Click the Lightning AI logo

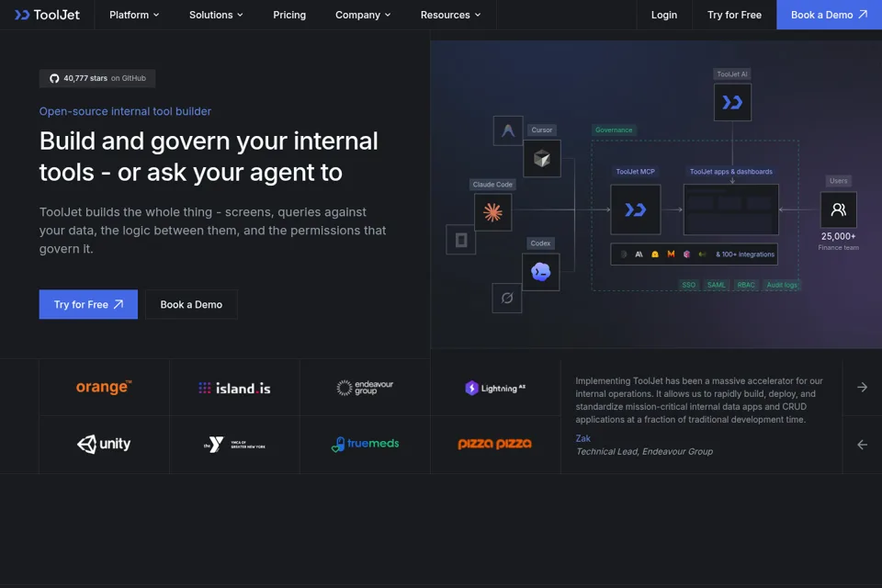coord(495,388)
